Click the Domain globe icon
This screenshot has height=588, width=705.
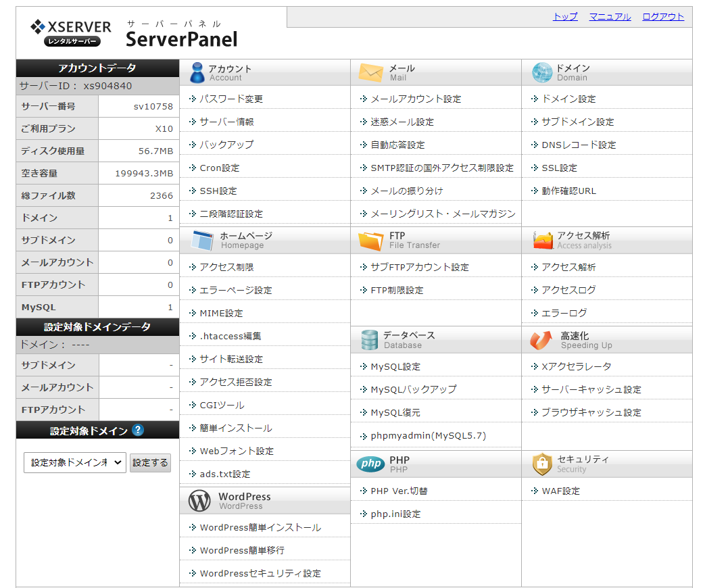pos(542,72)
